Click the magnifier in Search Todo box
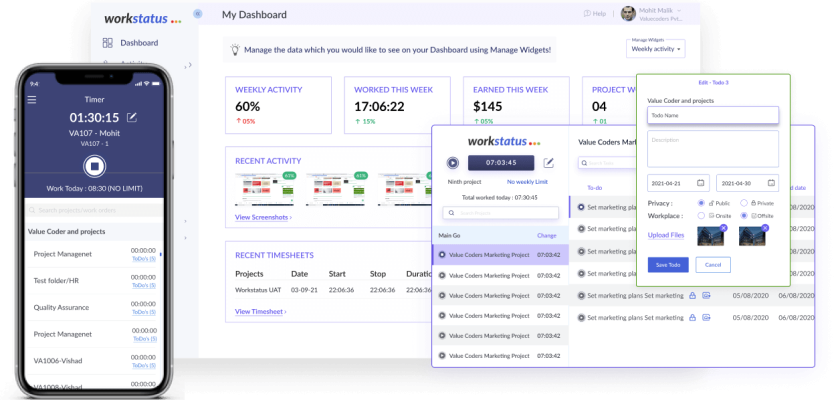840x400 pixels. (x=585, y=163)
